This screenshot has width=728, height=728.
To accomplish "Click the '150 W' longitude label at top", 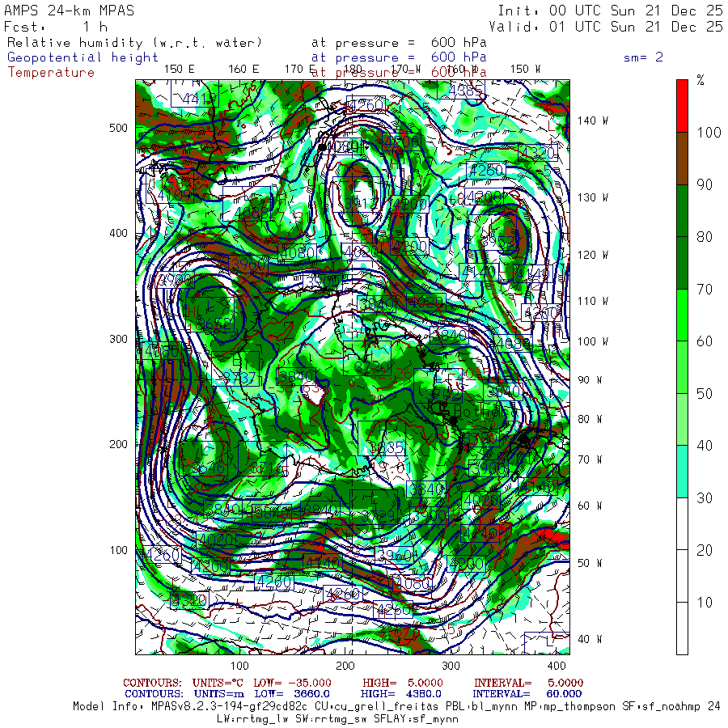I will [x=525, y=69].
